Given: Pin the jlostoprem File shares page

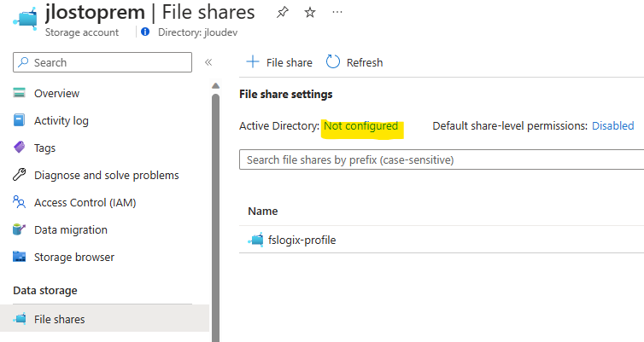Looking at the screenshot, I should tap(282, 13).
